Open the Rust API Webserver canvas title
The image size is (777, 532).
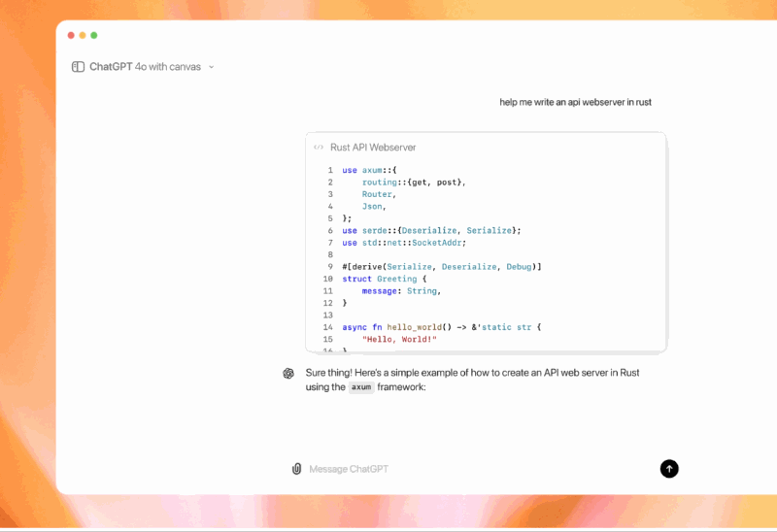point(373,148)
